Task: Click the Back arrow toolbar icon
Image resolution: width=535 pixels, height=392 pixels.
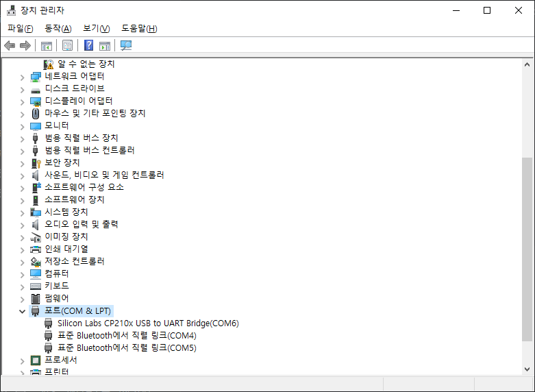Action: tap(10, 45)
